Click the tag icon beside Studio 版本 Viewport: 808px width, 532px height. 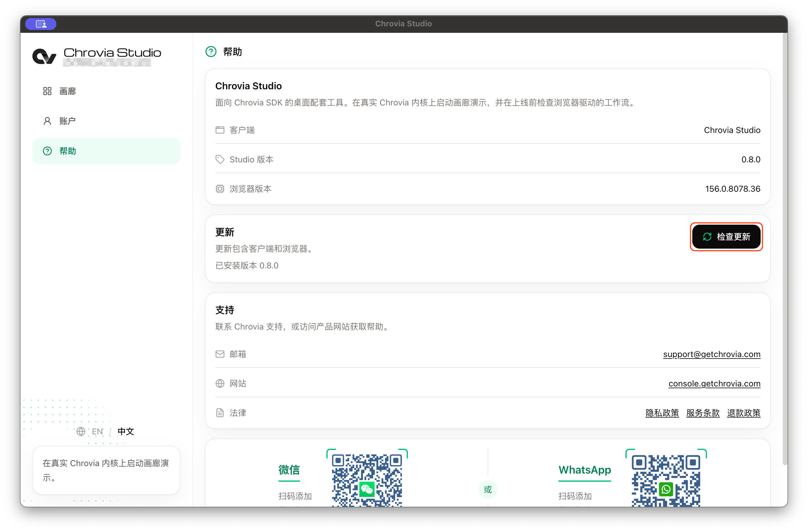(220, 159)
